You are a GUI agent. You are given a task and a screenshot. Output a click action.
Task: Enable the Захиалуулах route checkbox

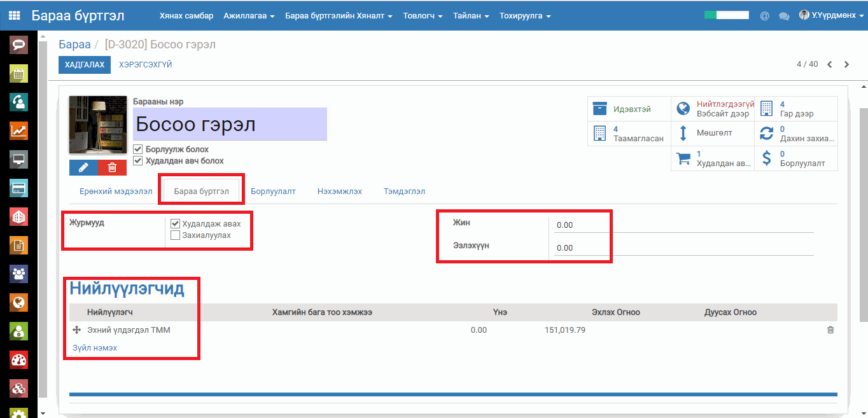[x=176, y=235]
